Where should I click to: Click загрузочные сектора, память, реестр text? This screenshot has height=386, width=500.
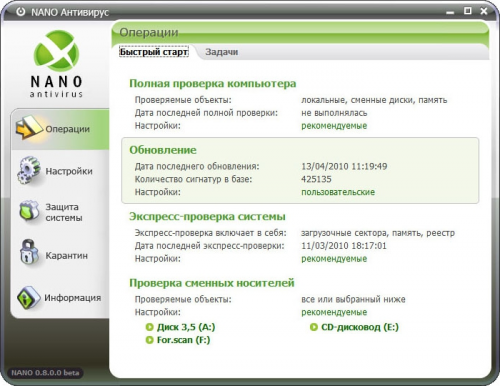click(378, 233)
